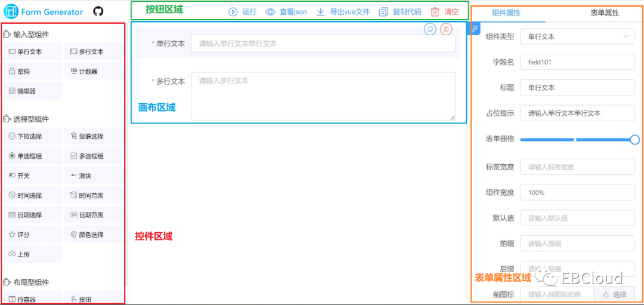Add the 多选框组 checkbox group component
Viewport: 644px width, 305px height.
[94, 156]
